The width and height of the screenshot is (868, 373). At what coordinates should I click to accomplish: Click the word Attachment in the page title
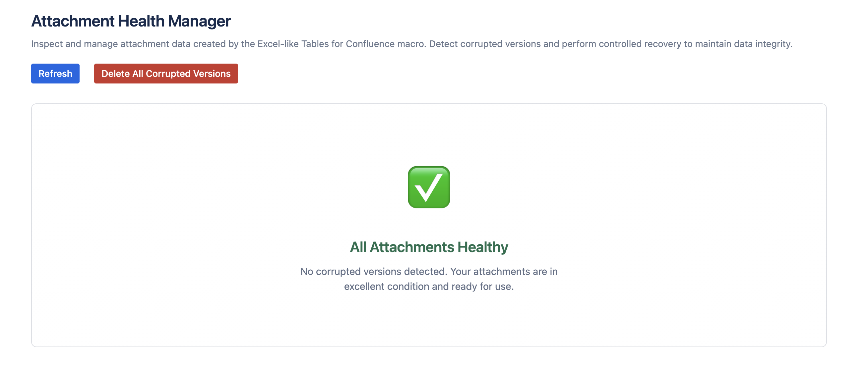point(73,21)
